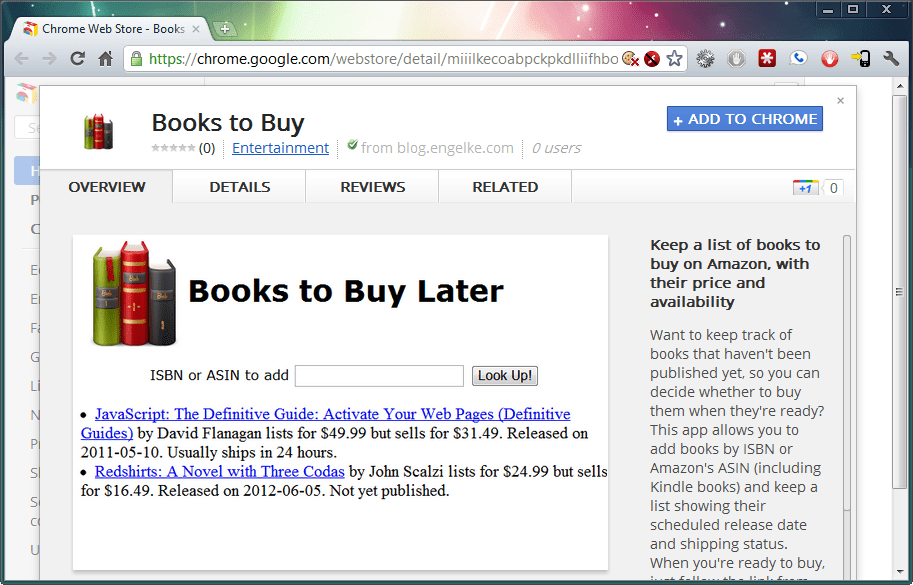This screenshot has width=913, height=585.
Task: Open the Redshirts: A Novel link
Action: click(x=219, y=471)
